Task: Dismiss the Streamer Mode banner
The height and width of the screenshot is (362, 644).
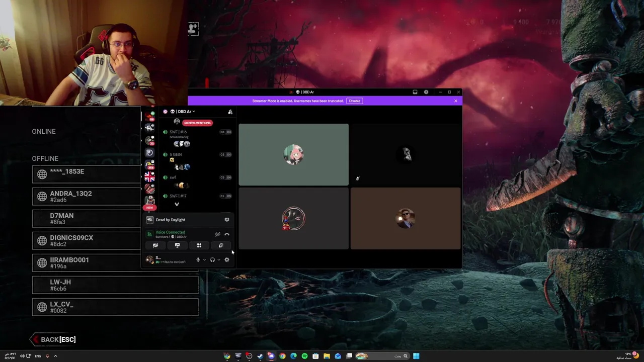Action: (456, 101)
